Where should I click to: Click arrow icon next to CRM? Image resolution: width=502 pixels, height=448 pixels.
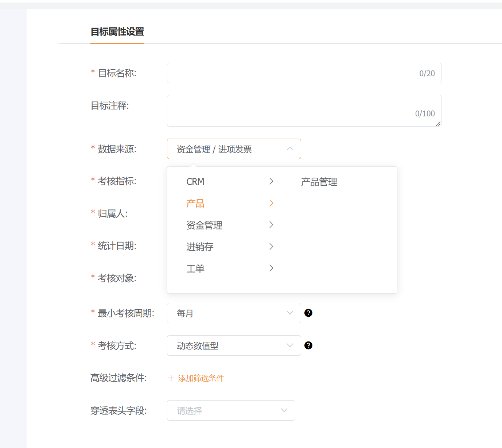coord(271,181)
